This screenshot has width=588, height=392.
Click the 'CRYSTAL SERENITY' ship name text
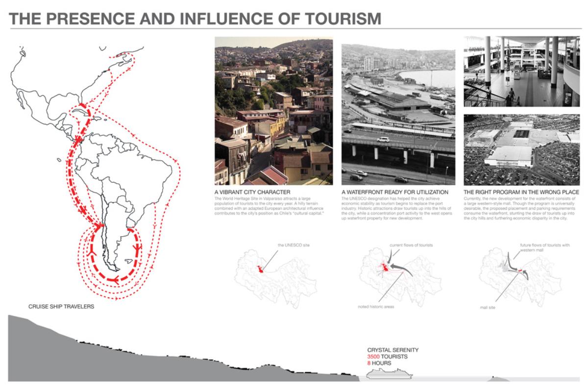(x=392, y=350)
